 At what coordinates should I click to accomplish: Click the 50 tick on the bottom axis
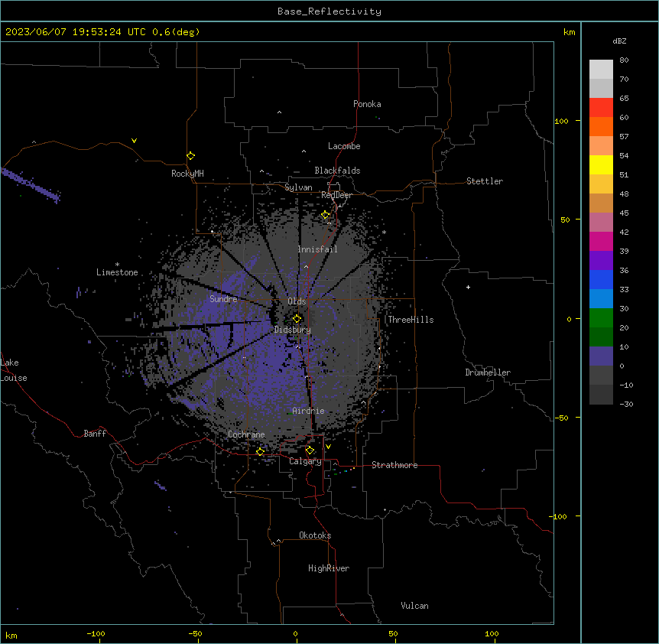(393, 633)
